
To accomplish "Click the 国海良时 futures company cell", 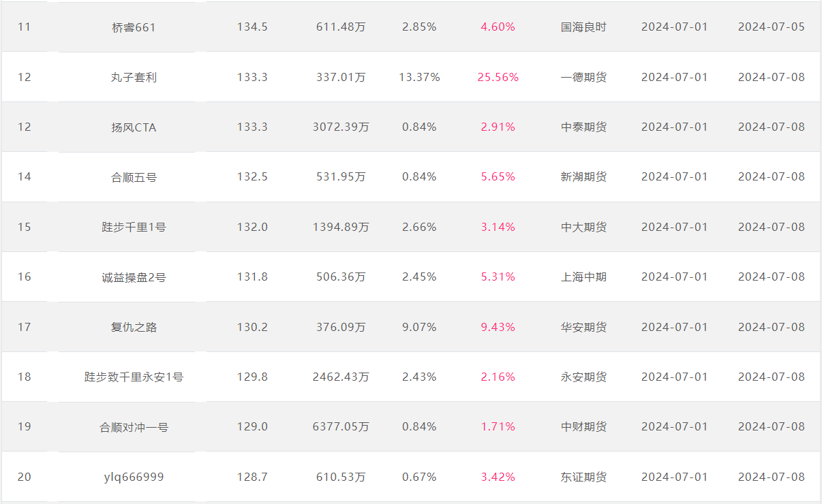I will (x=583, y=27).
